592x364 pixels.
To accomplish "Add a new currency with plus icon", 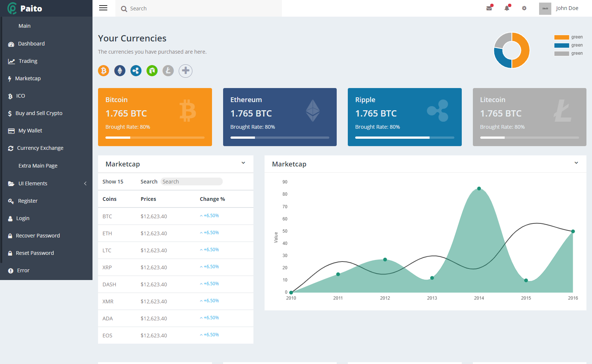I will (x=185, y=71).
